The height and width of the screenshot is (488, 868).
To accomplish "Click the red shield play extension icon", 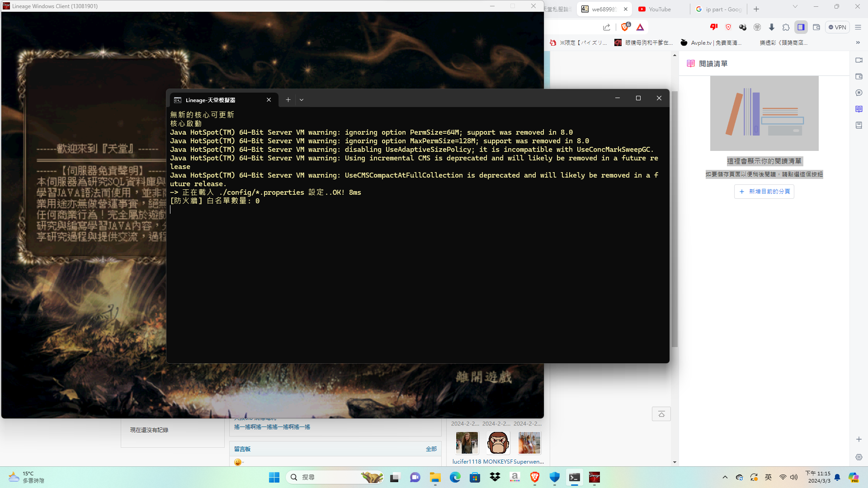I will [728, 27].
